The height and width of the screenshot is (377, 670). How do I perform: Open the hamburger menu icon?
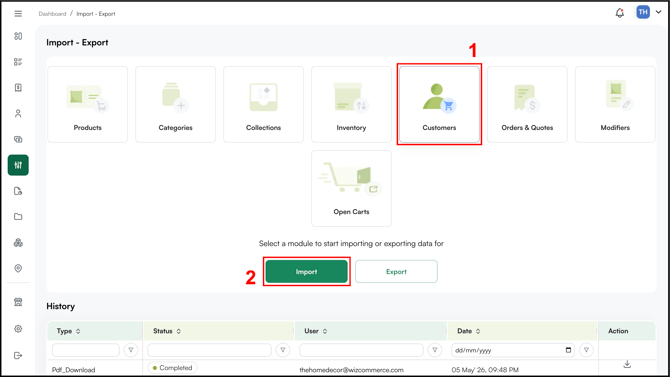tap(18, 14)
